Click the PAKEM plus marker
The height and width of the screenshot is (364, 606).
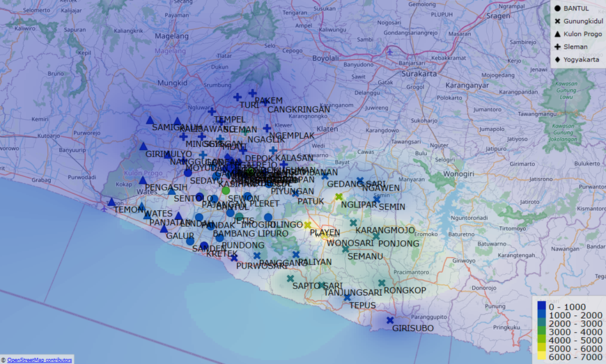[x=253, y=93]
